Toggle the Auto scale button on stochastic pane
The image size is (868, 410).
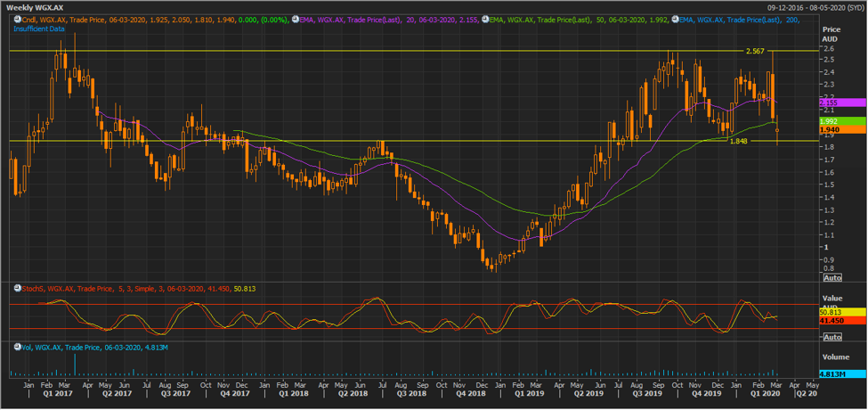click(832, 336)
